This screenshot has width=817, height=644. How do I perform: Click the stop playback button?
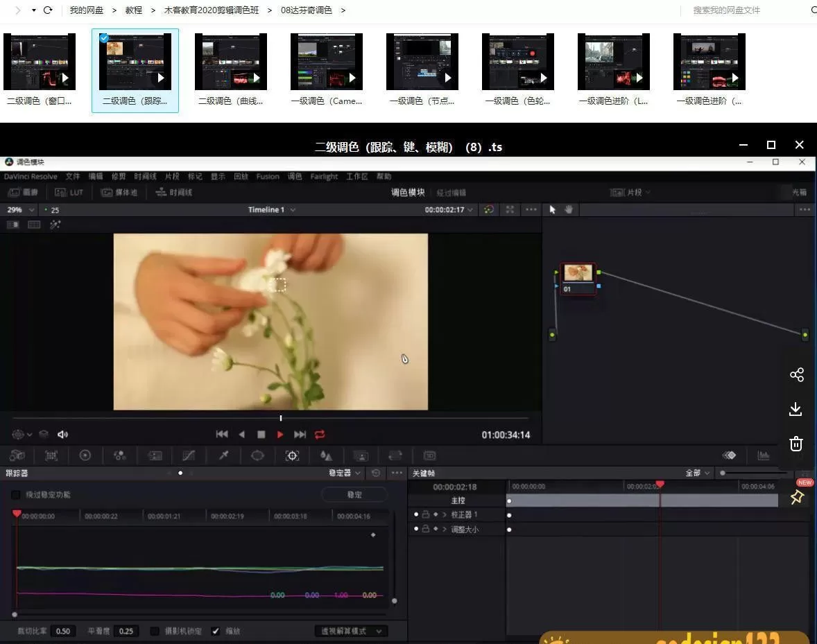pyautogui.click(x=261, y=435)
